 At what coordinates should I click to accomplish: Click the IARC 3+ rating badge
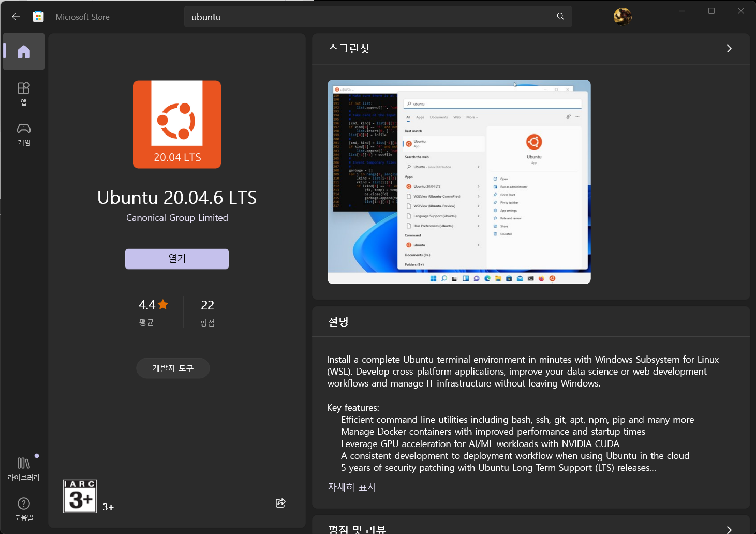pyautogui.click(x=80, y=496)
